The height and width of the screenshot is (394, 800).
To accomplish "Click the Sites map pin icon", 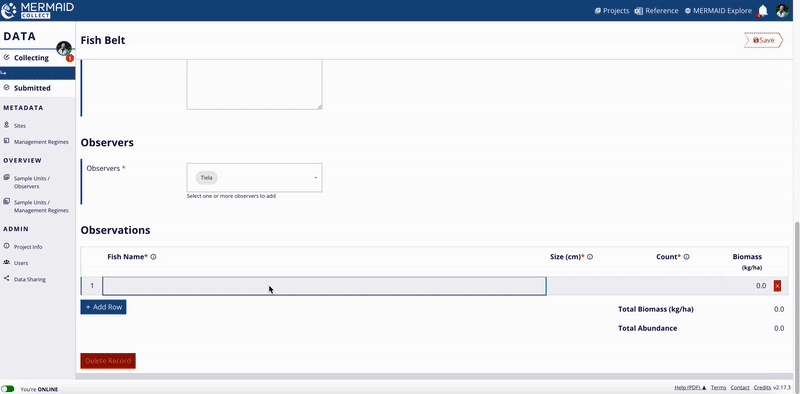I will pyautogui.click(x=7, y=125).
